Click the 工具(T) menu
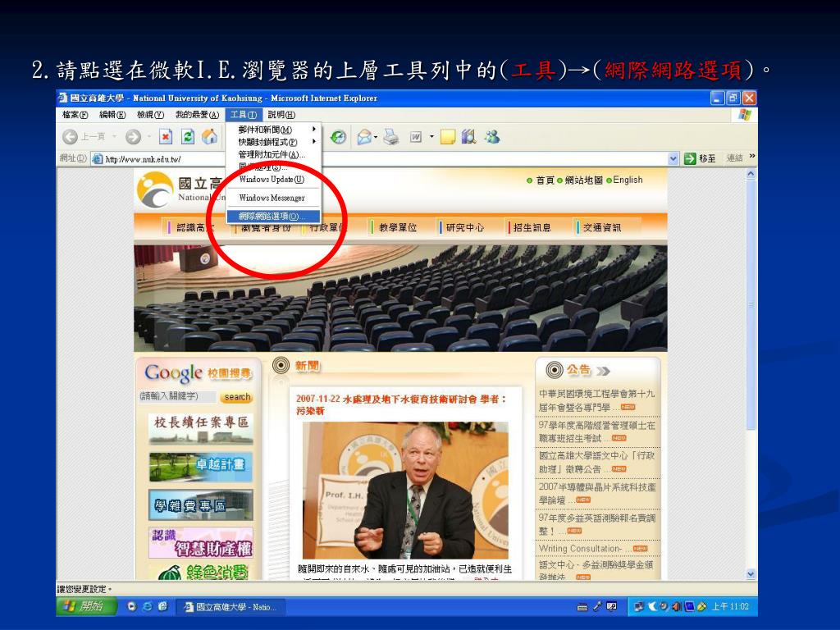 coord(244,115)
